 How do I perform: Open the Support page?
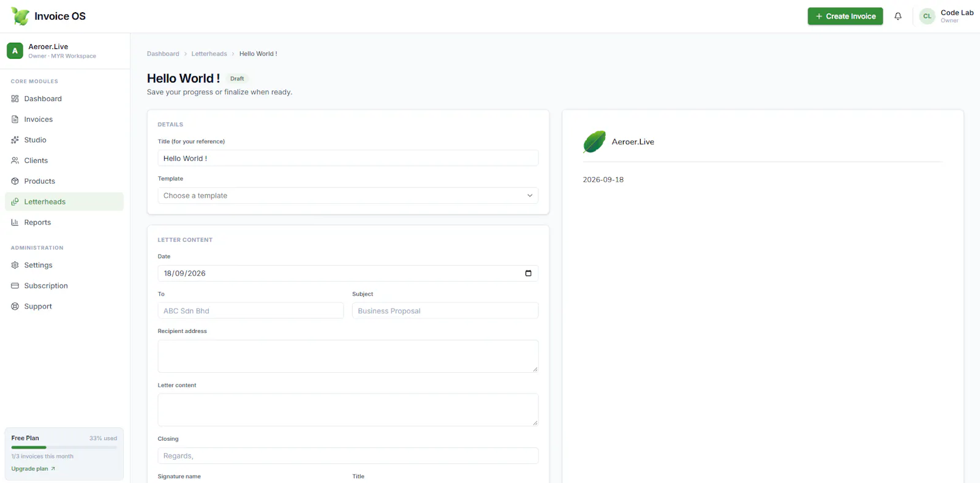click(64, 306)
